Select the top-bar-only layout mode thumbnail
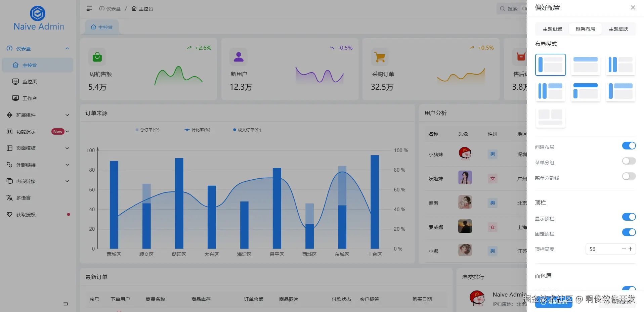 coord(585,65)
